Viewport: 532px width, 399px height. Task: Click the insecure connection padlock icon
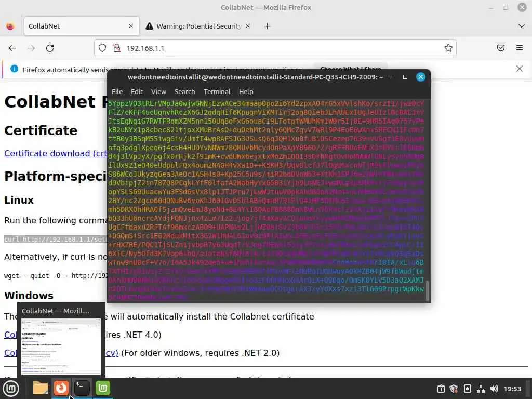(x=117, y=48)
